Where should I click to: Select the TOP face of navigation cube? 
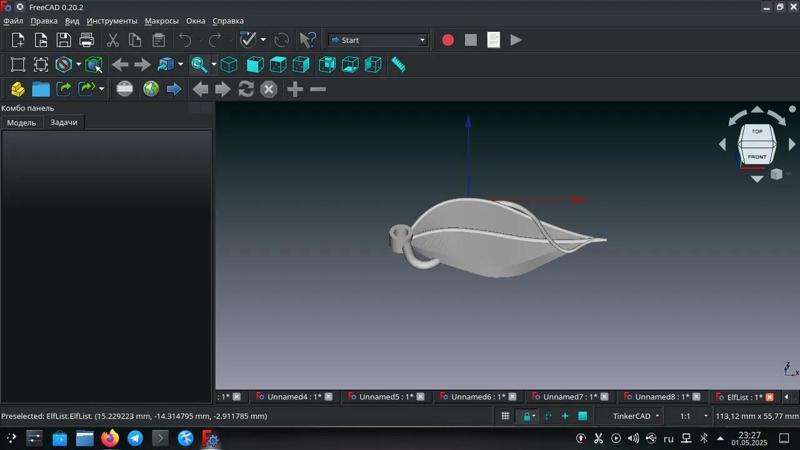click(757, 132)
